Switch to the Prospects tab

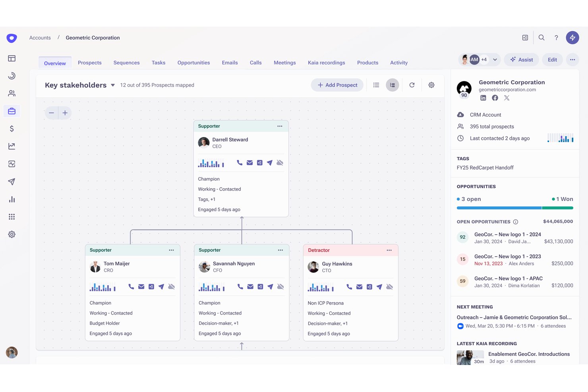90,63
